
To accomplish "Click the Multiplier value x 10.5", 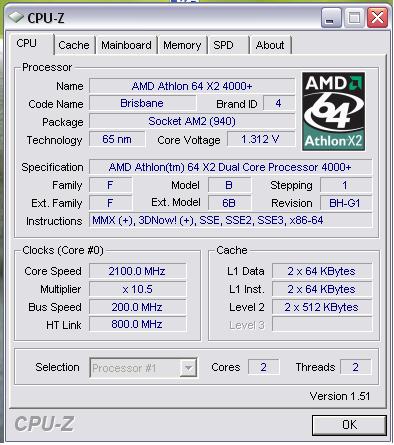I will click(137, 289).
